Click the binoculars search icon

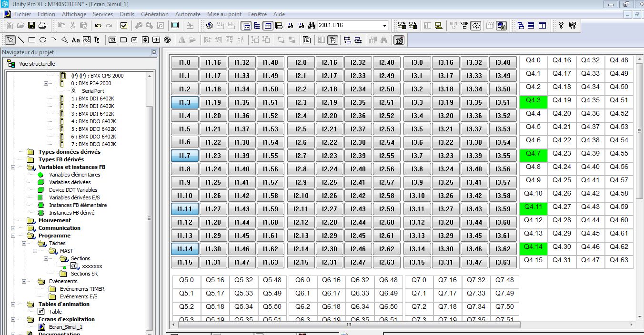click(312, 25)
